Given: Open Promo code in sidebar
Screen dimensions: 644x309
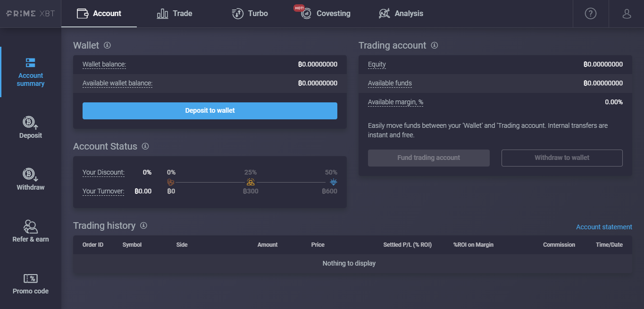Looking at the screenshot, I should coord(31,284).
